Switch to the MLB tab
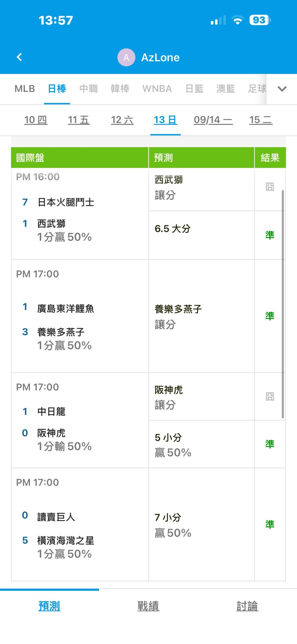 pos(25,89)
